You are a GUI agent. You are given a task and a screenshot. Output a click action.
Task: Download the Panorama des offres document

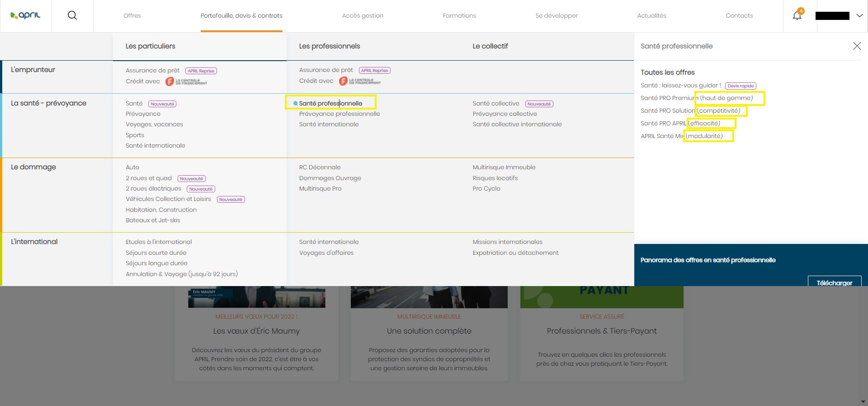click(834, 282)
